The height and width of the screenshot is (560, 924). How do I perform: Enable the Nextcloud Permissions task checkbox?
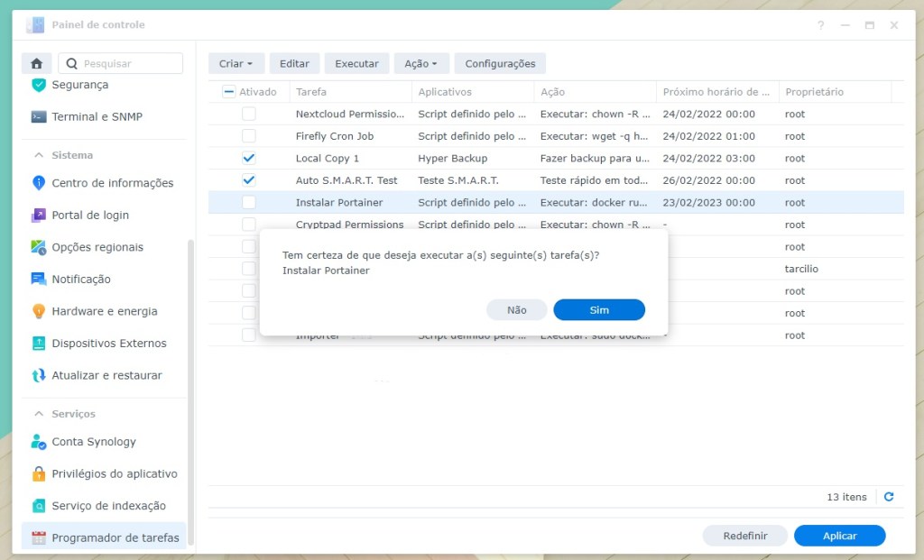(x=249, y=114)
